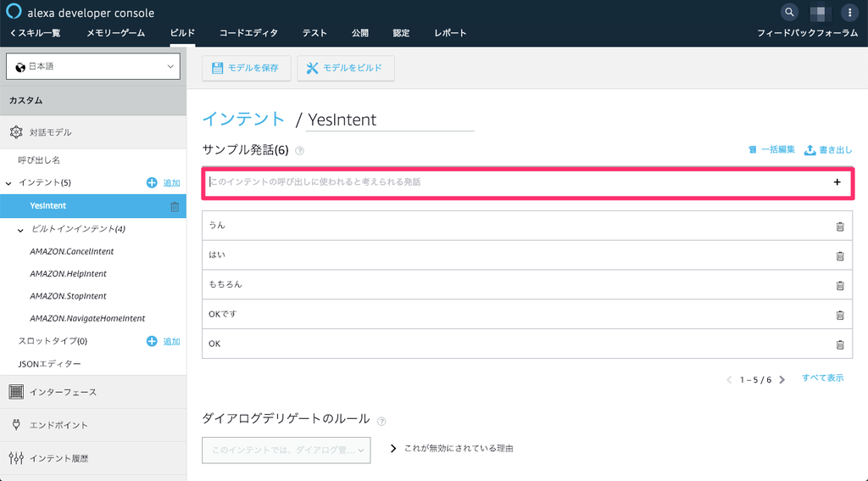Viewport: 868px width, 481px height.
Task: Add utterance with the plus icon
Action: pos(837,182)
